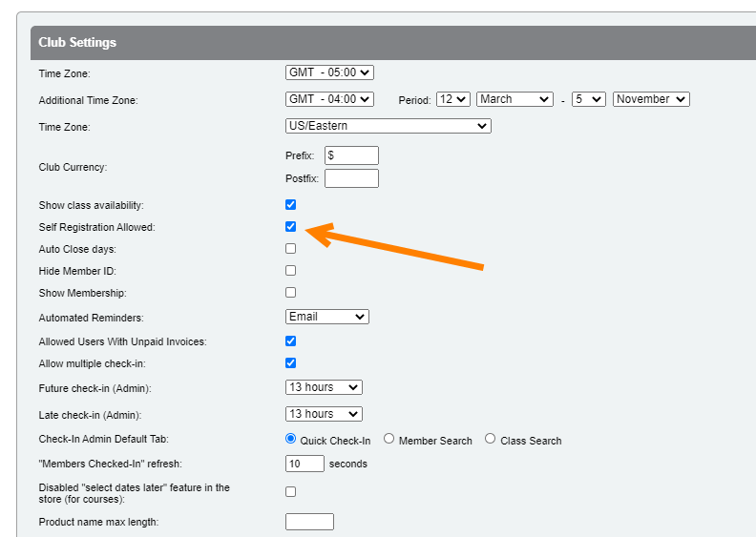Screen dimensions: 756x537
Task: Click the Members Checked-In refresh seconds field
Action: (x=304, y=464)
